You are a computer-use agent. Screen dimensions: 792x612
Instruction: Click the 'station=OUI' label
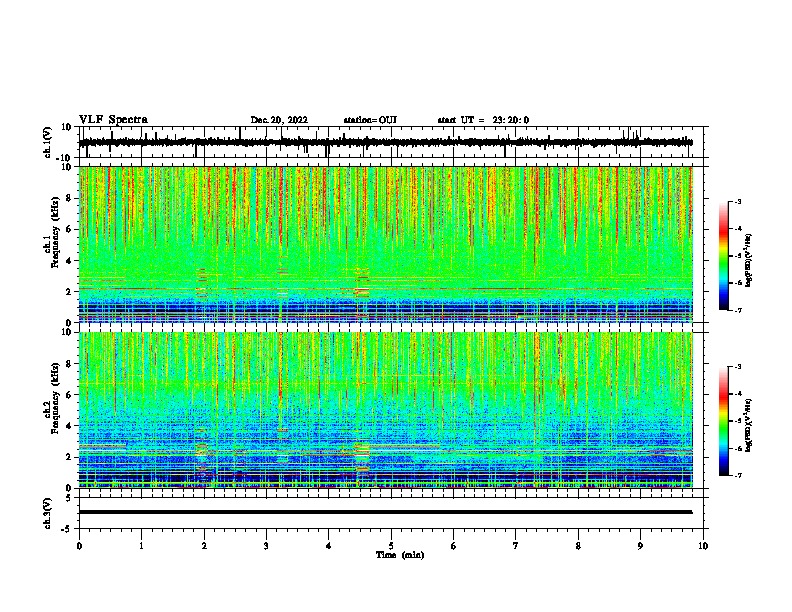pos(370,120)
